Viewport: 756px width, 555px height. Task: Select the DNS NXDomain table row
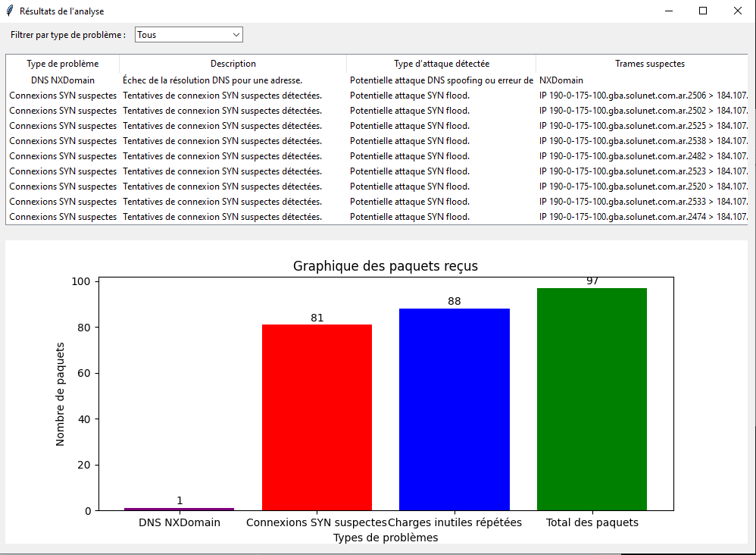(376, 80)
